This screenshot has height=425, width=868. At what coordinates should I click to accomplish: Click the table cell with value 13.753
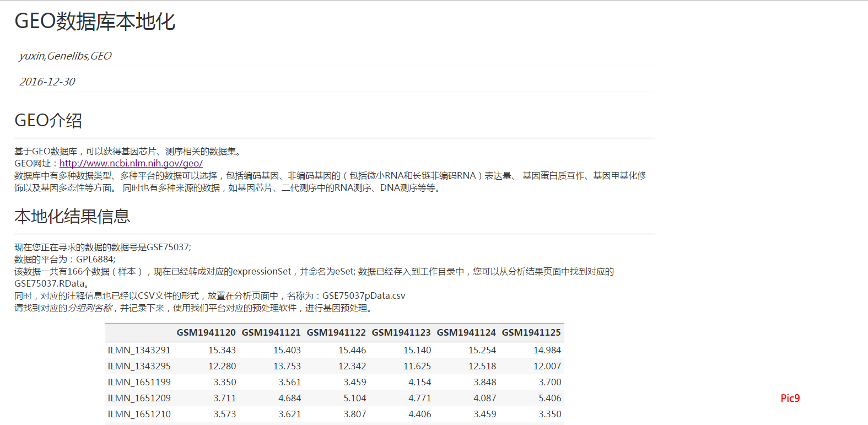pyautogui.click(x=287, y=366)
